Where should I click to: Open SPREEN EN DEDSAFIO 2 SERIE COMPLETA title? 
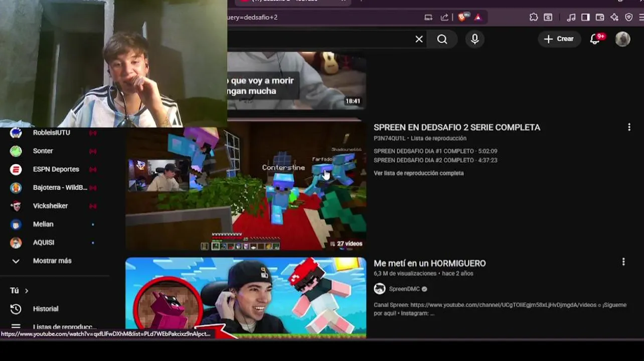(x=457, y=127)
